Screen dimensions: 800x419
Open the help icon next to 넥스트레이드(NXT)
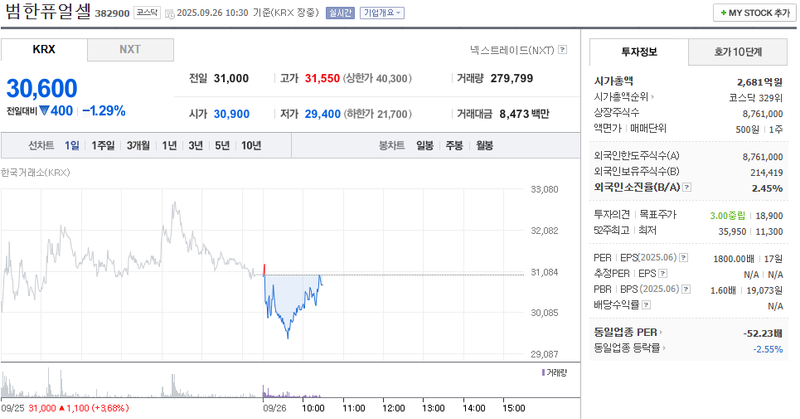click(x=562, y=50)
